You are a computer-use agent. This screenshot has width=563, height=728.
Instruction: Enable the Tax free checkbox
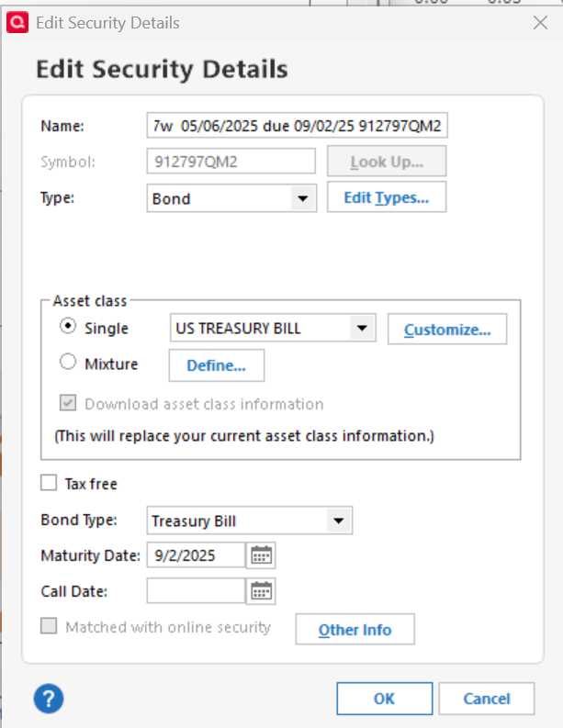point(49,483)
